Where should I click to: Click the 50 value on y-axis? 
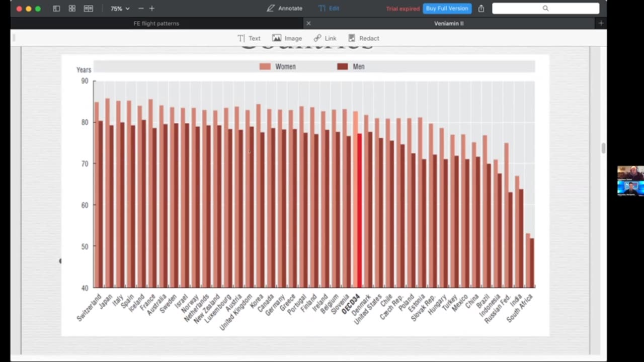[84, 246]
